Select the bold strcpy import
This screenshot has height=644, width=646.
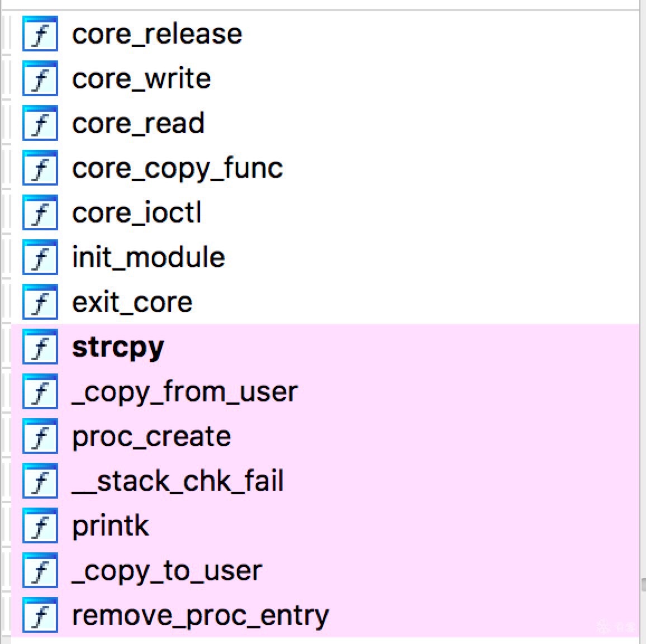pos(118,348)
